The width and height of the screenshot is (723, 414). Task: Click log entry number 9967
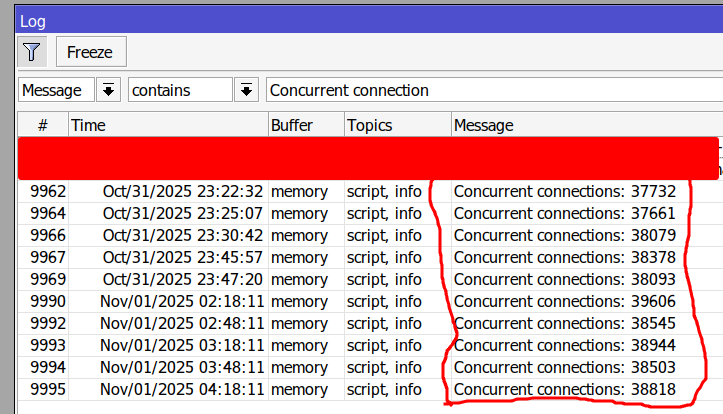point(48,257)
